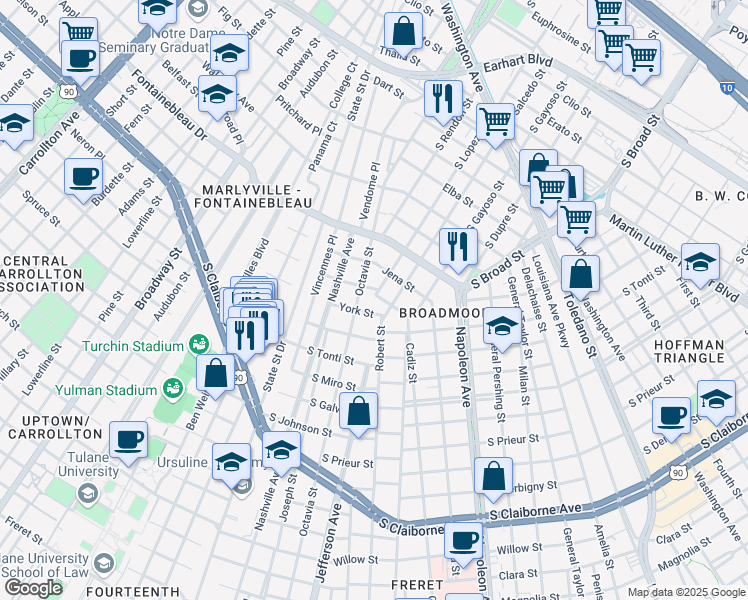Click the US 90 shield near Fourth St

click(x=677, y=473)
